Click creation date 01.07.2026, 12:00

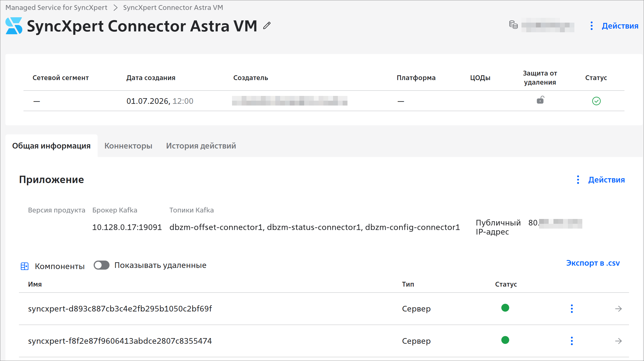click(x=160, y=101)
